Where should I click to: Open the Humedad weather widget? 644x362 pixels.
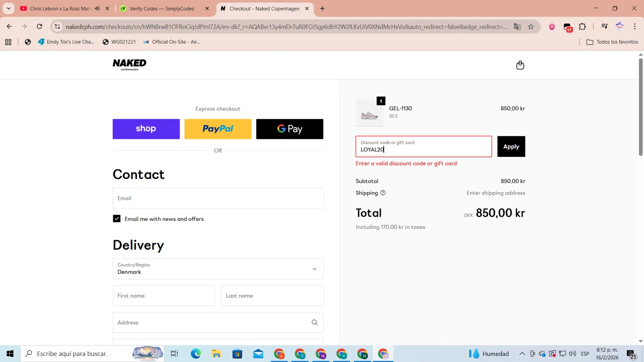(489, 354)
